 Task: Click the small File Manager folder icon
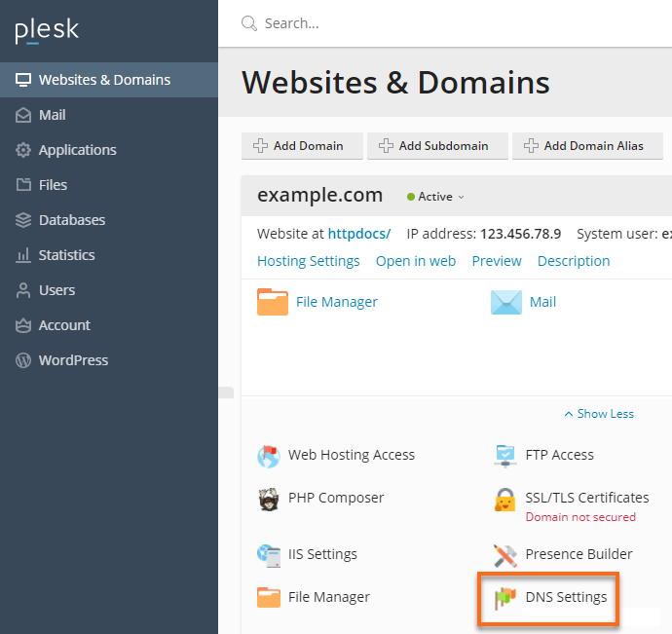pos(269,597)
